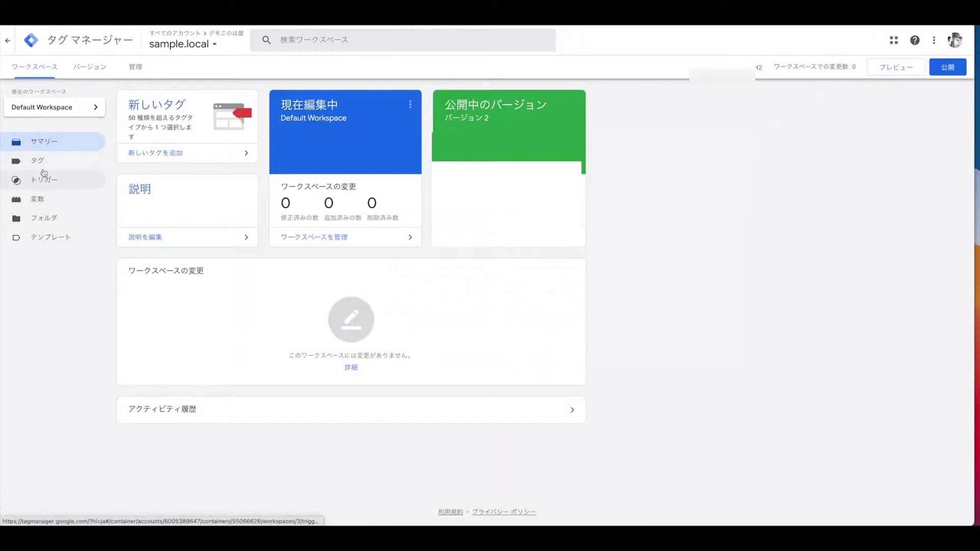This screenshot has width=980, height=551.
Task: Click the Tag Manager diamond logo
Action: click(x=31, y=41)
